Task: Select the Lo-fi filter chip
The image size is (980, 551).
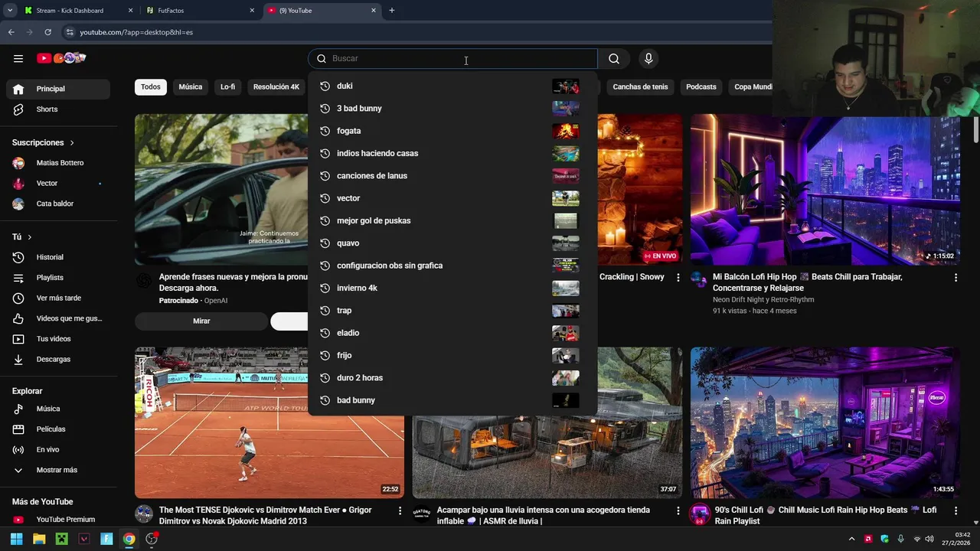Action: point(228,87)
